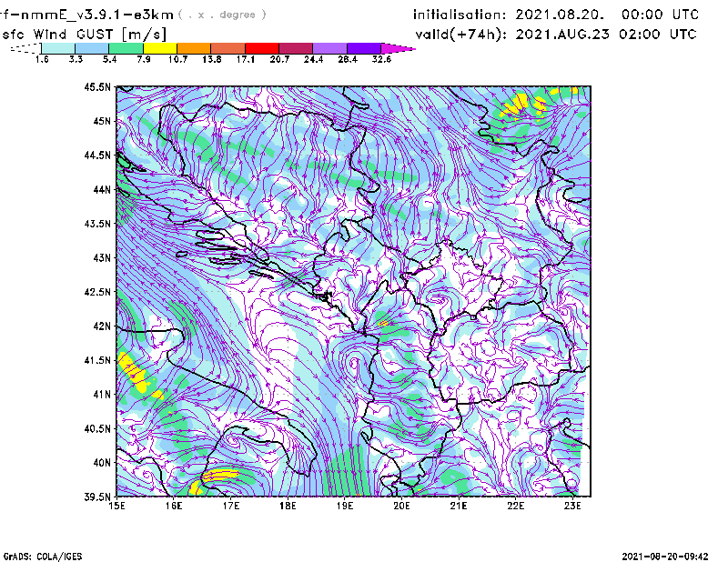
Task: Click the 23E longitude label
Action: click(x=572, y=506)
